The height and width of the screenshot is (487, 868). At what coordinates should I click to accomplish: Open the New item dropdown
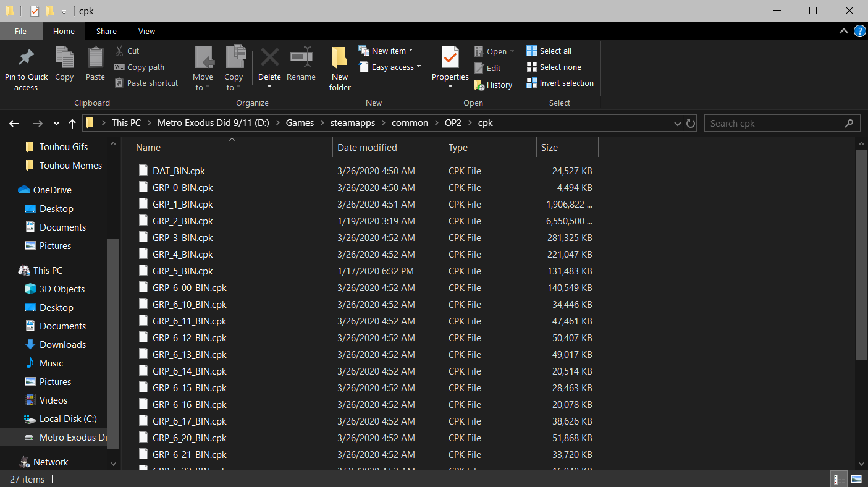pos(386,51)
